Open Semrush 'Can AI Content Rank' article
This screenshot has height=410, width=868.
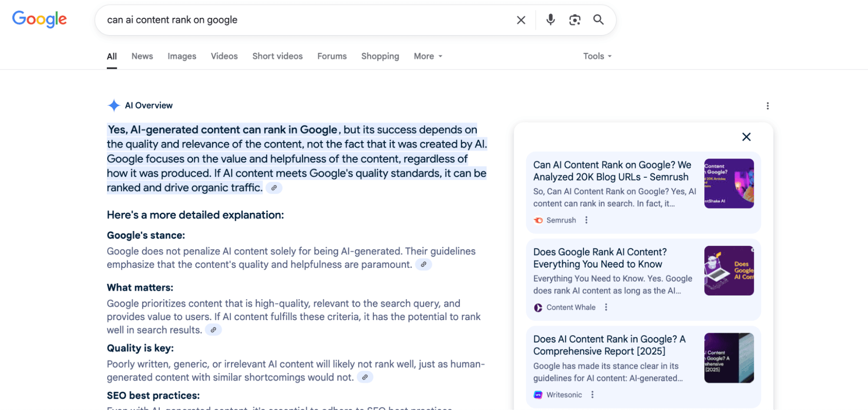point(612,171)
